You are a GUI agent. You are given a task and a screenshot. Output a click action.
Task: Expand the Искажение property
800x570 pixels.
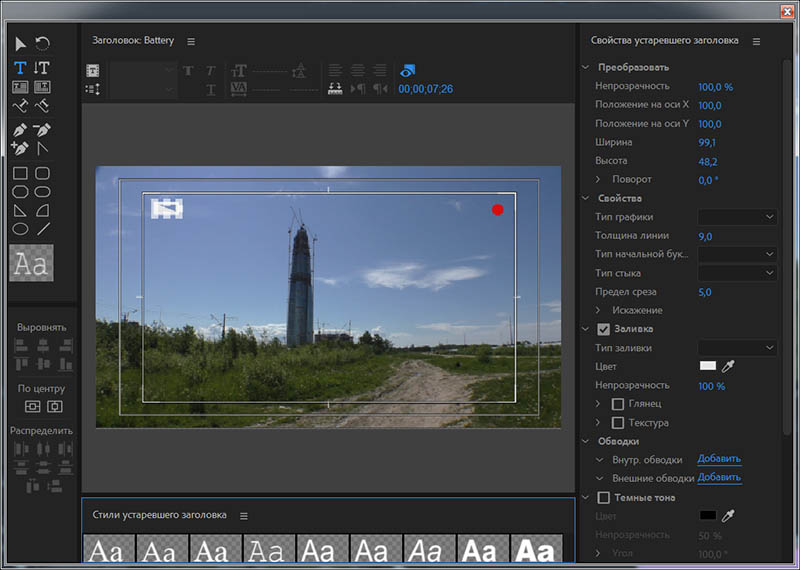[598, 310]
